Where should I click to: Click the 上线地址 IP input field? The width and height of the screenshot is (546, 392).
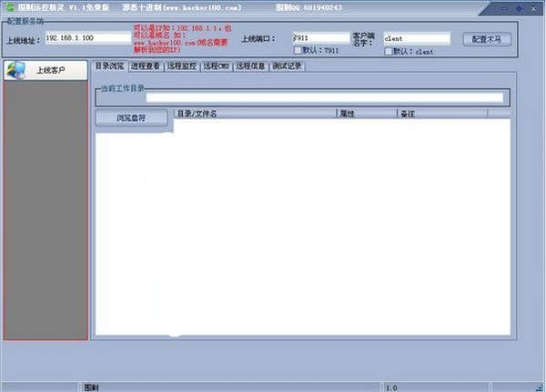pyautogui.click(x=88, y=38)
